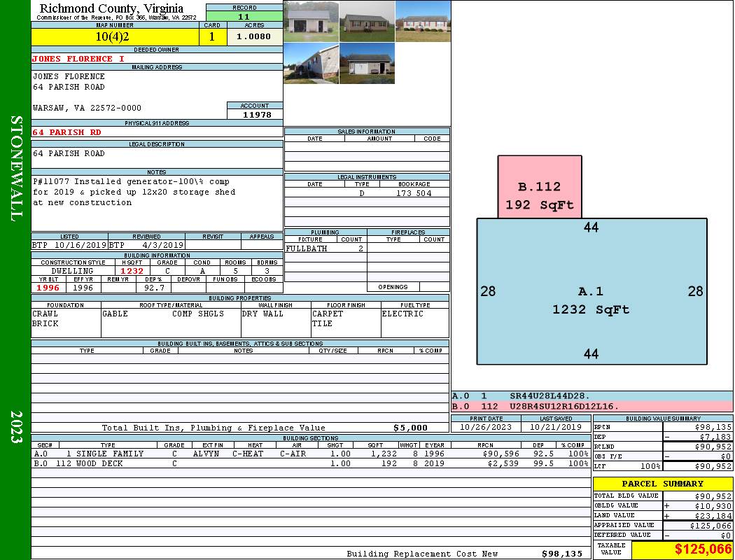The image size is (735, 560).
Task: Click the LEGAL INSTRUMENTS header
Action: 367,176
